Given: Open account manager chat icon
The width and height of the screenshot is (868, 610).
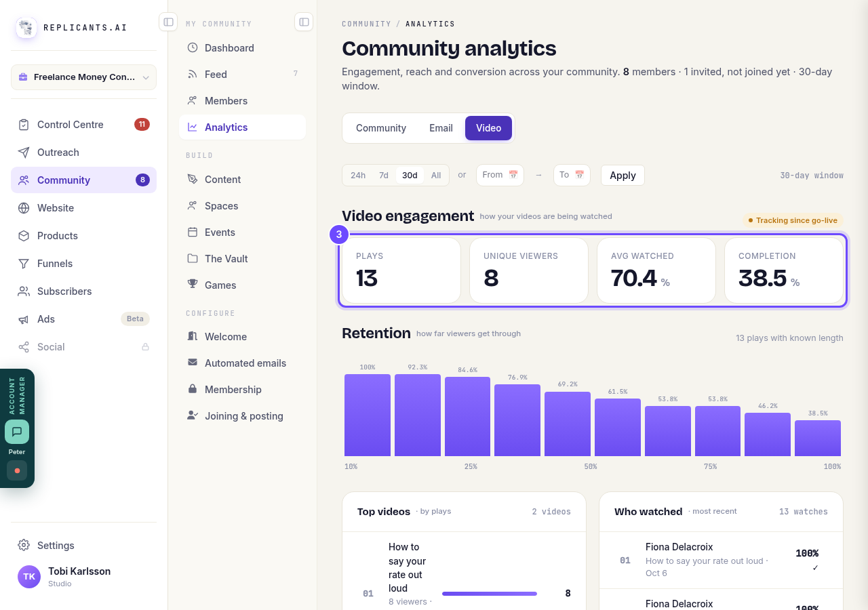Looking at the screenshot, I should (x=17, y=432).
